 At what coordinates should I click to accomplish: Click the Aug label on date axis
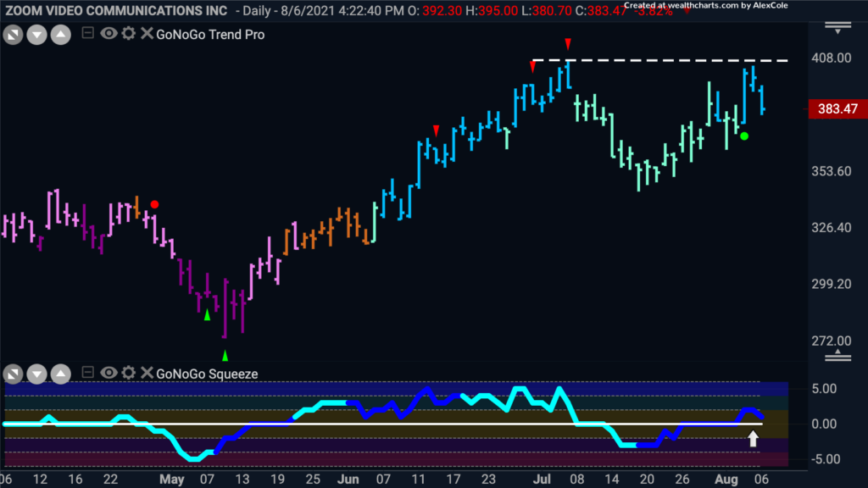726,480
